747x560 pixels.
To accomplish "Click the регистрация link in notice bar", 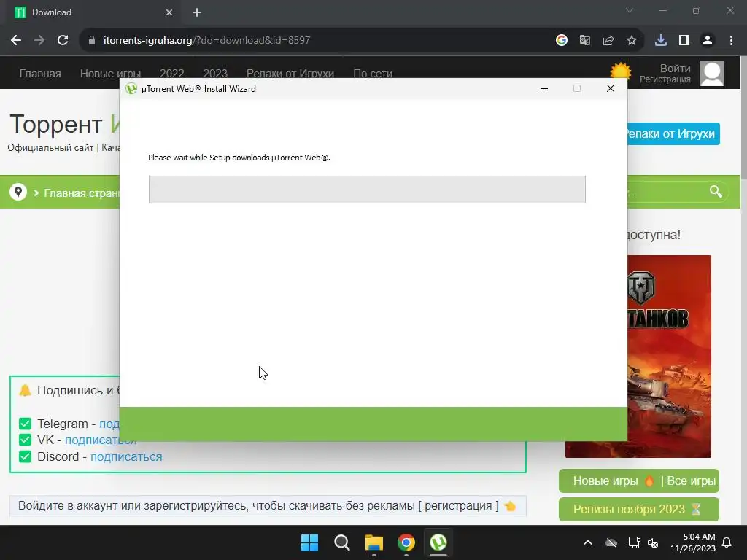I will pos(458,506).
